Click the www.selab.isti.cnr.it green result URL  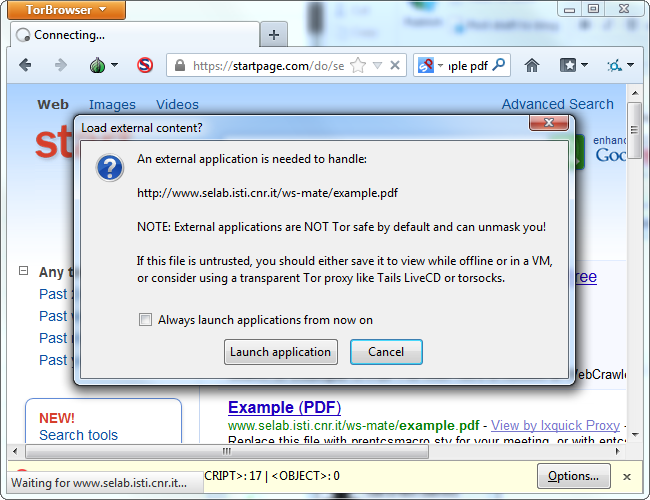coord(354,426)
